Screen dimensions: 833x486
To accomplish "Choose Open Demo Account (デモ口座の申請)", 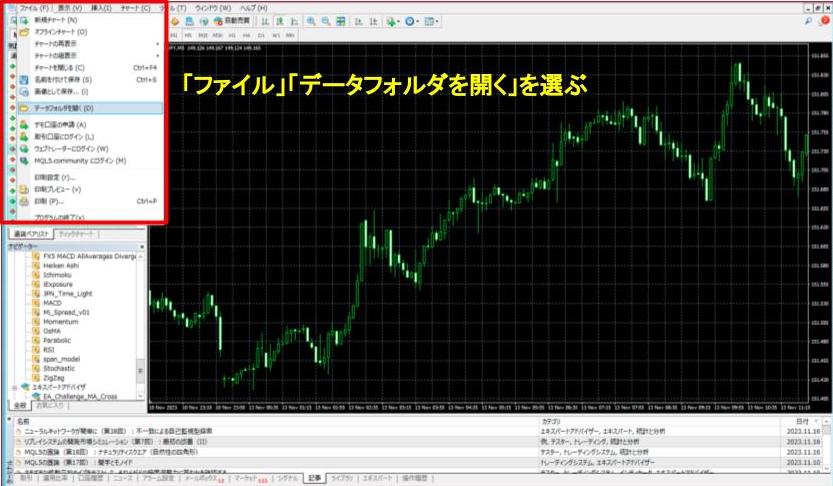I will [89, 124].
